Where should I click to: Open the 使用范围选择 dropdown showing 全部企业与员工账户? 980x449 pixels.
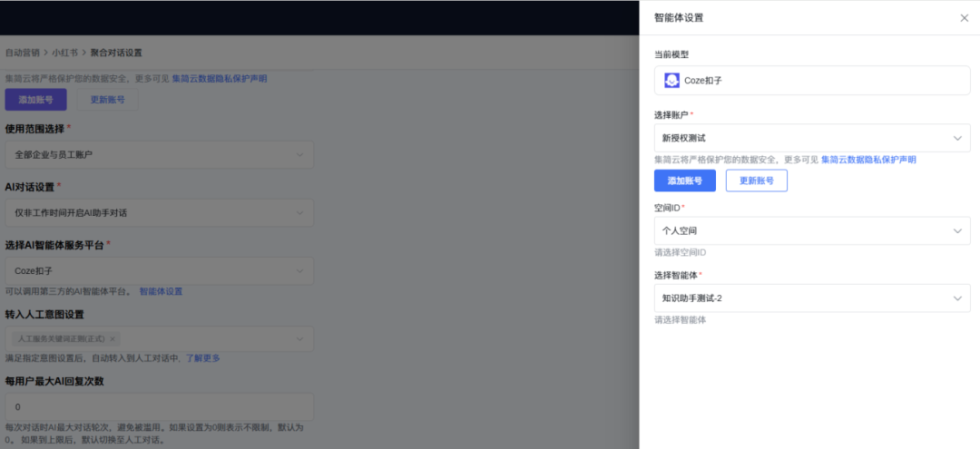[159, 154]
